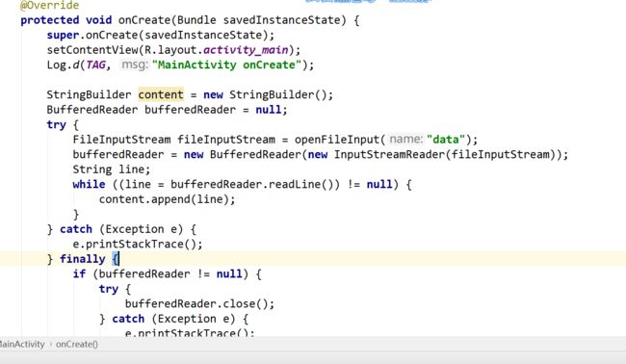Open the onCreate() breadcrumb in navigation bar
This screenshot has width=626, height=364.
(77, 344)
